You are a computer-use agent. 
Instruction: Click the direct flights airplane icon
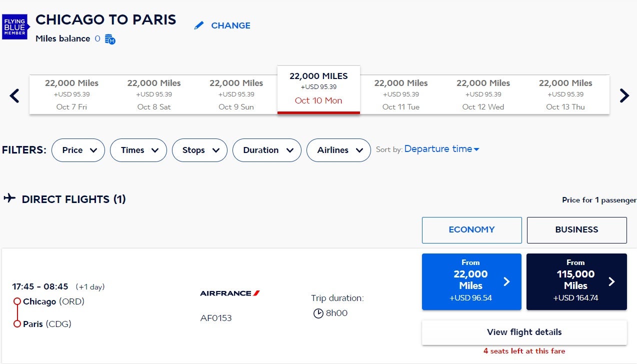9,198
